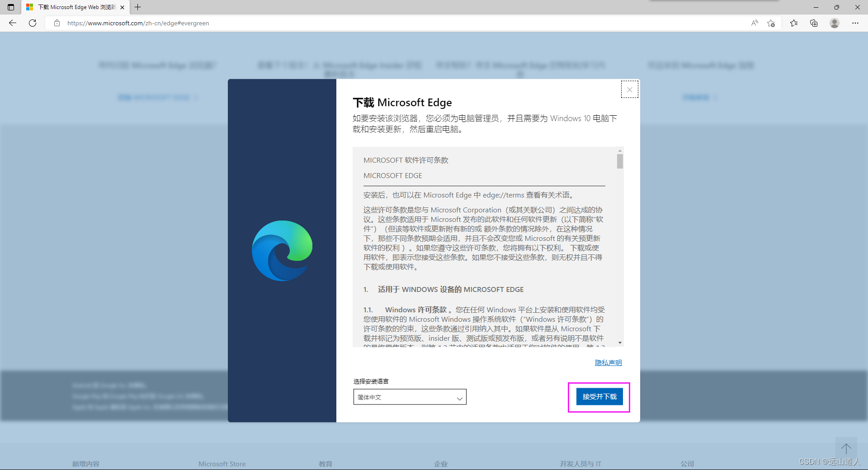
Task: Focus the address bar URL field
Action: pos(402,23)
